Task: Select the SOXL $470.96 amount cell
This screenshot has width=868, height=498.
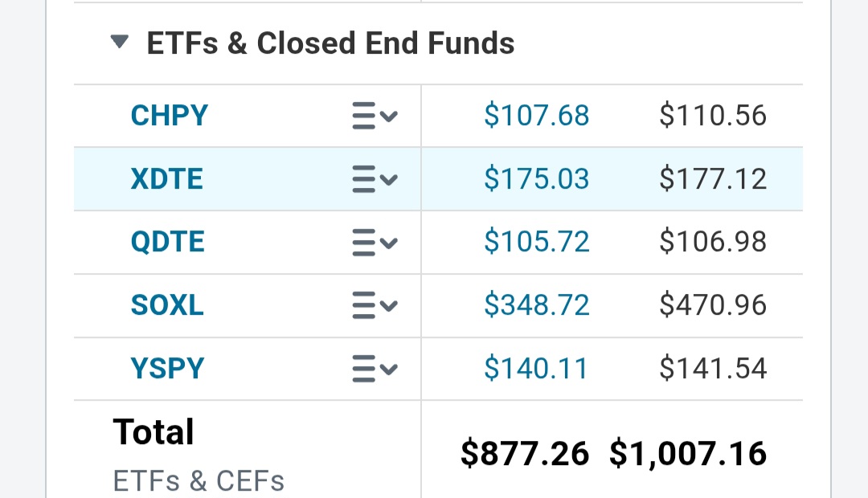Action: tap(713, 305)
